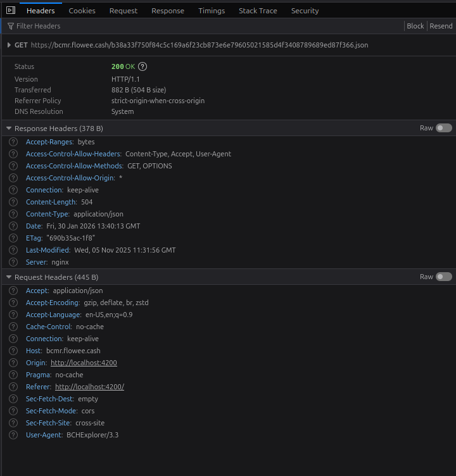Focus the Filter Headers input field
The height and width of the screenshot is (476, 456).
click(x=190, y=26)
